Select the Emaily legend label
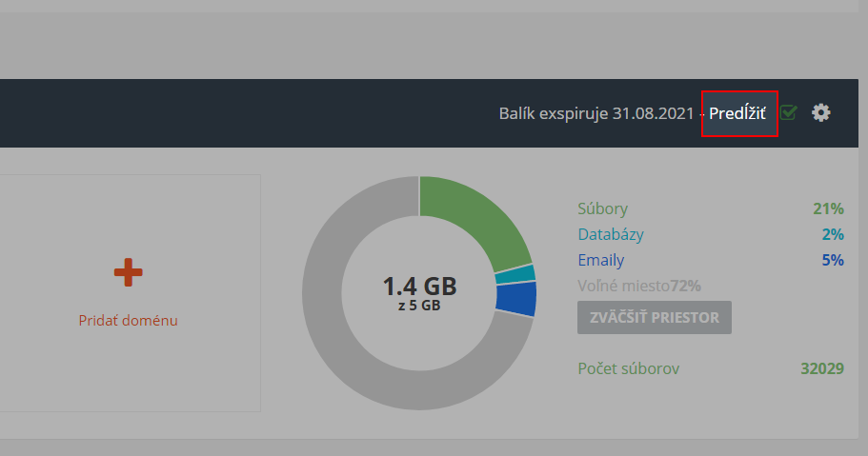The height and width of the screenshot is (456, 868). (x=601, y=260)
